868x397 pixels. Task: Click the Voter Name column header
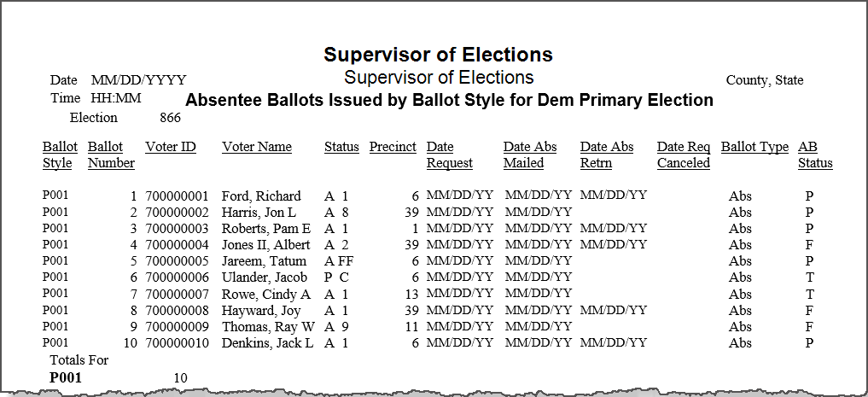(257, 148)
